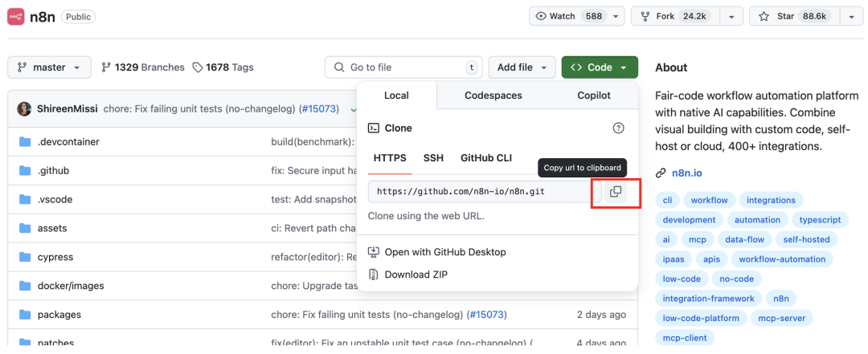Click the self-hosted topic tag
This screenshot has height=354, width=868.
tap(806, 239)
